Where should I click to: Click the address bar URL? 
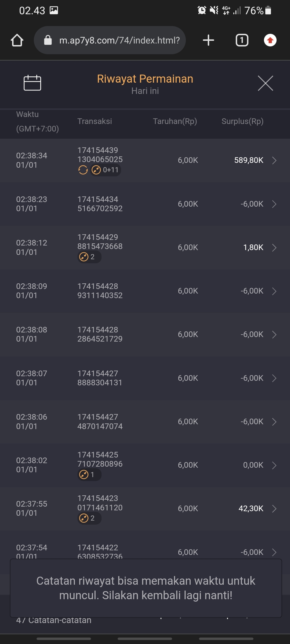coord(119,40)
